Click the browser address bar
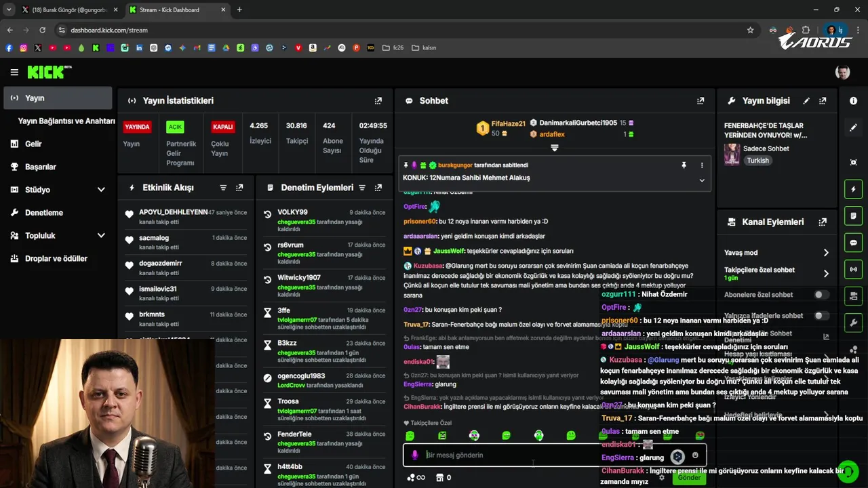 pos(400,30)
